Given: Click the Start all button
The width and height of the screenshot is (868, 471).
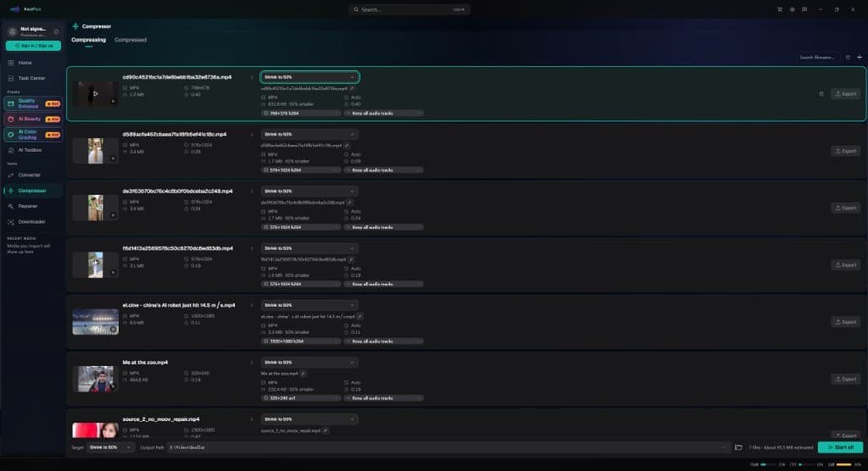Looking at the screenshot, I should 840,447.
